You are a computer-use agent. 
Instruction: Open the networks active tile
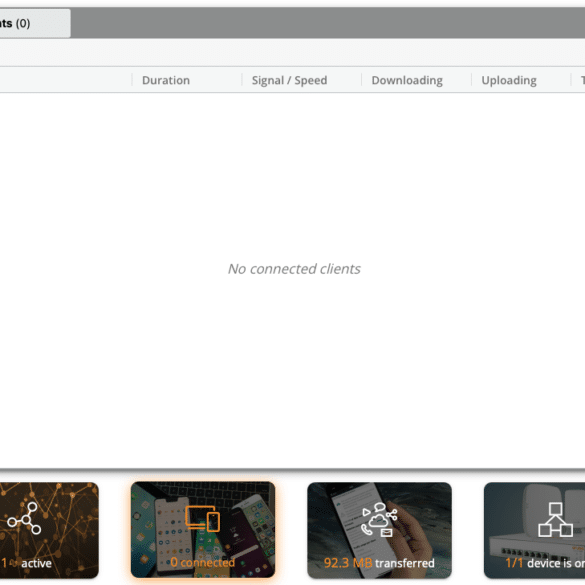tap(49, 530)
